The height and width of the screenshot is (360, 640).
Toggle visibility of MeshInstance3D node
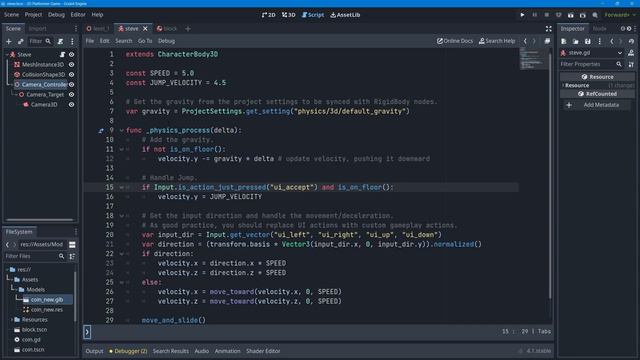click(71, 64)
